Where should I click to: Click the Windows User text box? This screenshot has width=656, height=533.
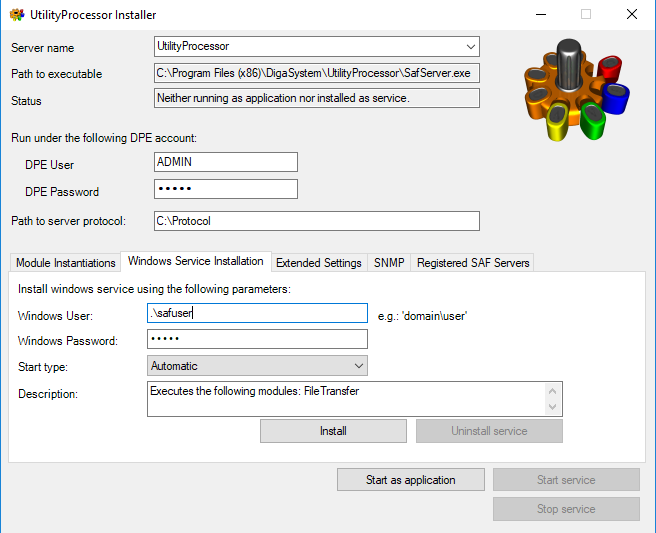click(257, 313)
